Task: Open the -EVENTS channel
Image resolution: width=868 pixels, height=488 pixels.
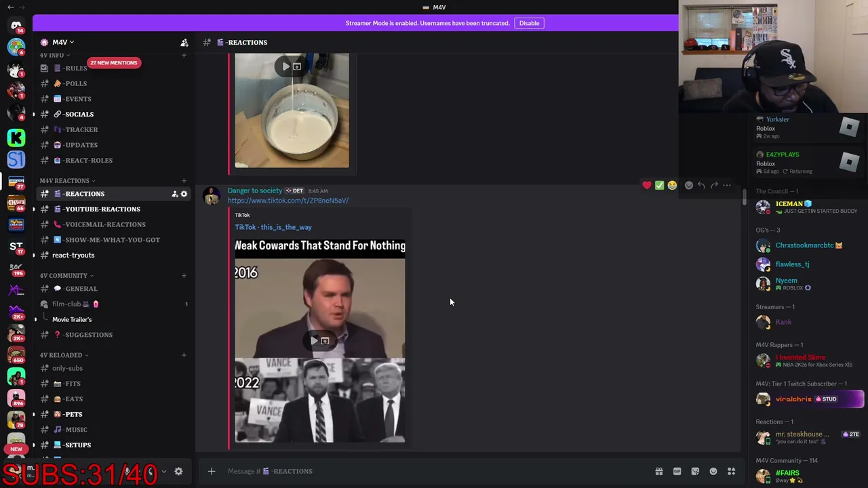Action: pyautogui.click(x=113, y=99)
